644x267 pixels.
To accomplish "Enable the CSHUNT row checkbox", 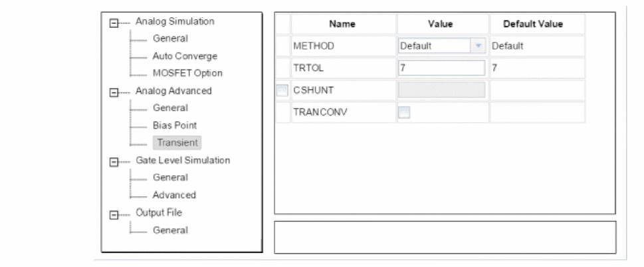I will pyautogui.click(x=283, y=90).
